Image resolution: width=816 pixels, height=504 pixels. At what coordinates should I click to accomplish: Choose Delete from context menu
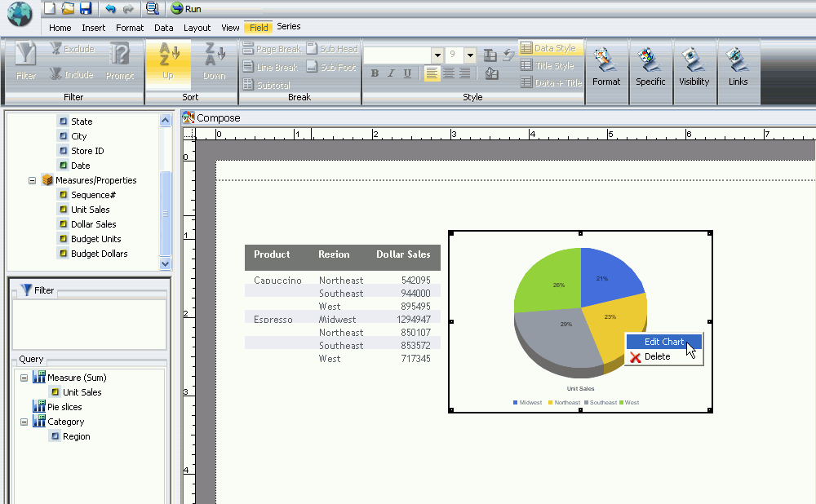coord(657,357)
